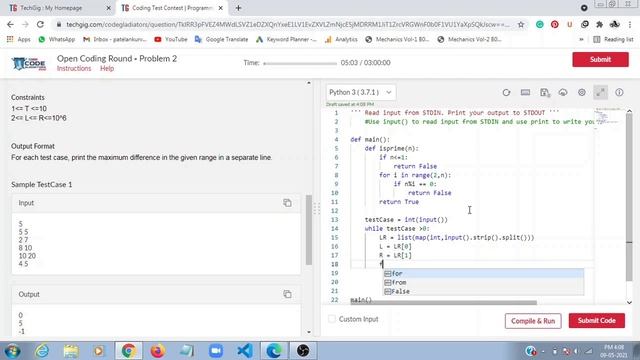Open Internet Explorer from the taskbar
640x360 pixels.
(42, 351)
